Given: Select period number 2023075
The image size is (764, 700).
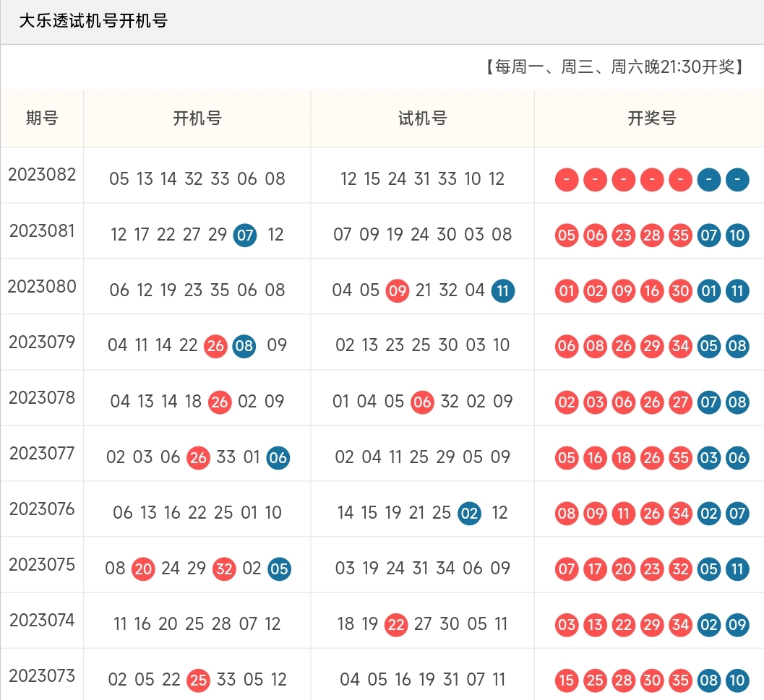Looking at the screenshot, I should click(x=42, y=564).
